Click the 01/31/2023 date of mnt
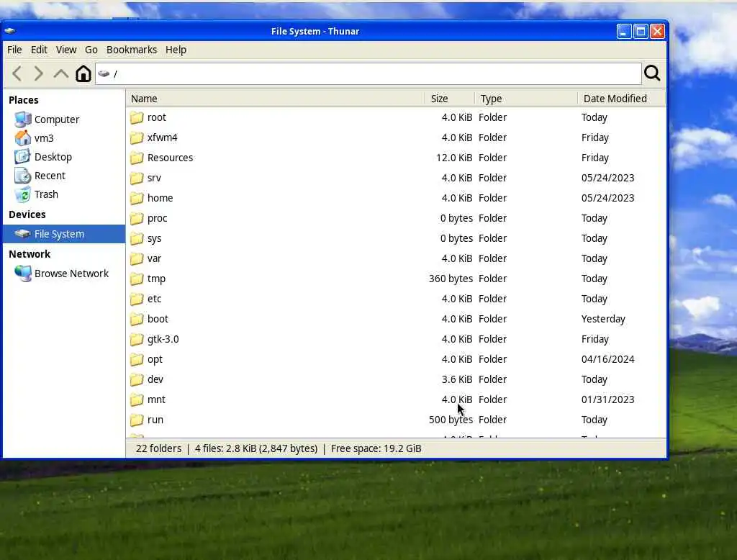Screen dimensions: 737x560 coord(607,399)
